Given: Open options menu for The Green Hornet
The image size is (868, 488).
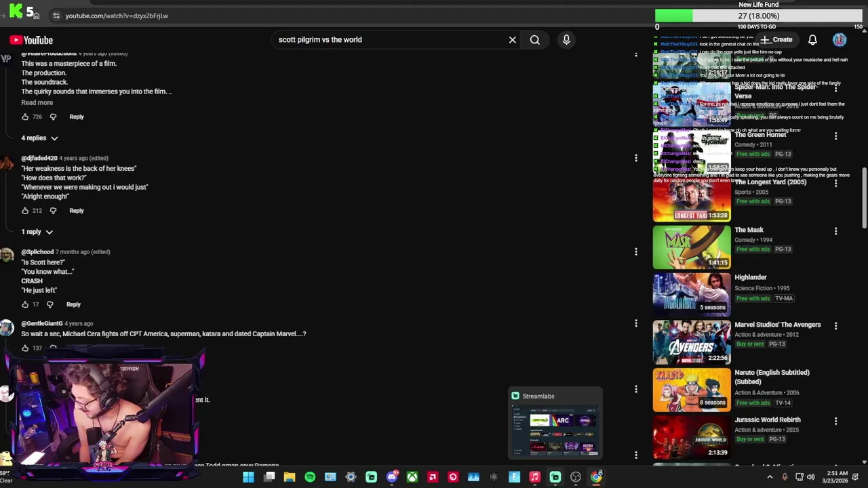Looking at the screenshot, I should 835,136.
